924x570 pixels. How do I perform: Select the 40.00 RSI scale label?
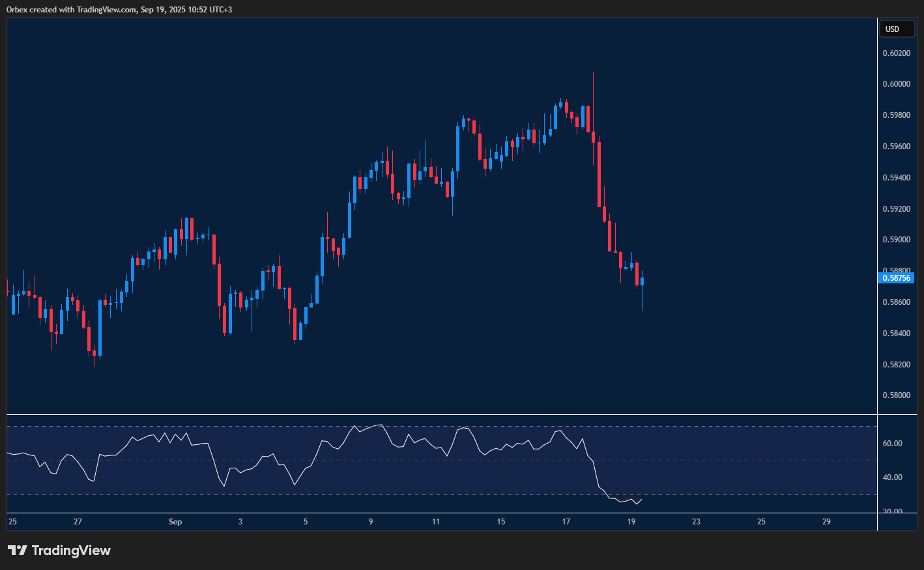point(892,477)
